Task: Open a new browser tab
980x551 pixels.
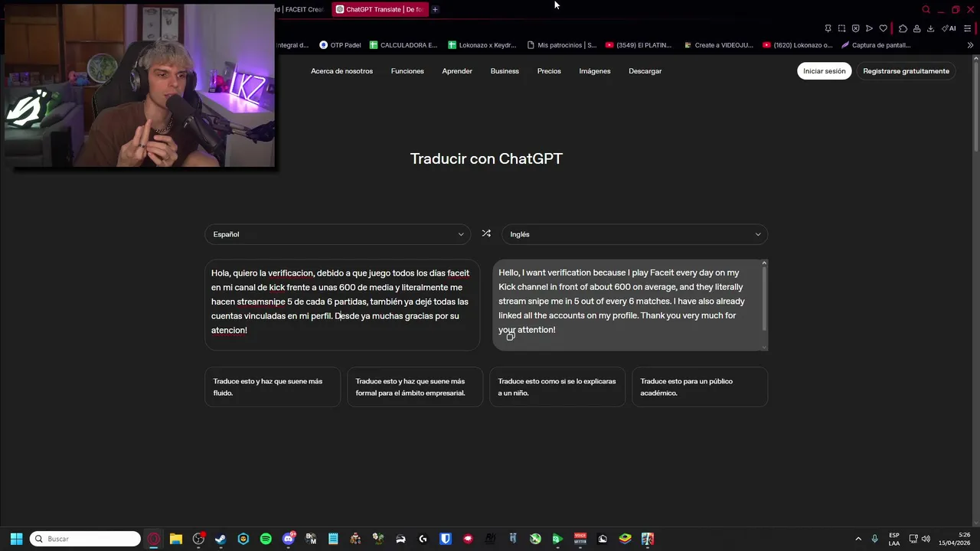Action: point(435,9)
